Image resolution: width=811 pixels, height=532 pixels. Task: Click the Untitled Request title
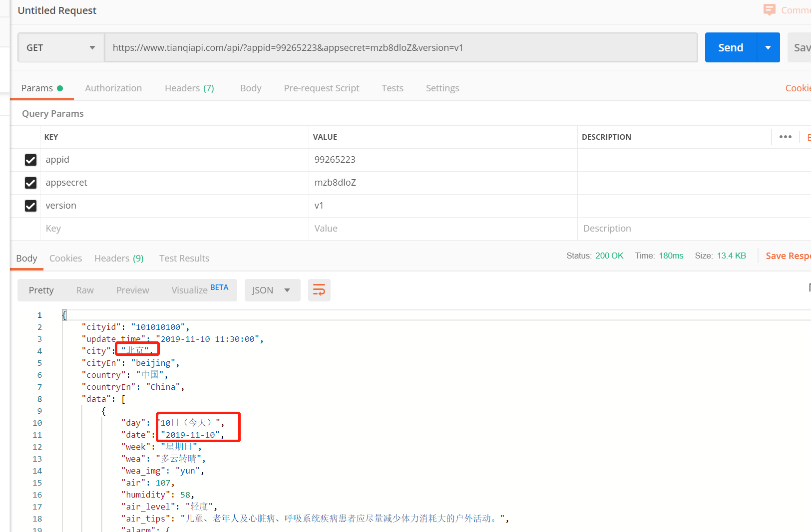tap(57, 10)
